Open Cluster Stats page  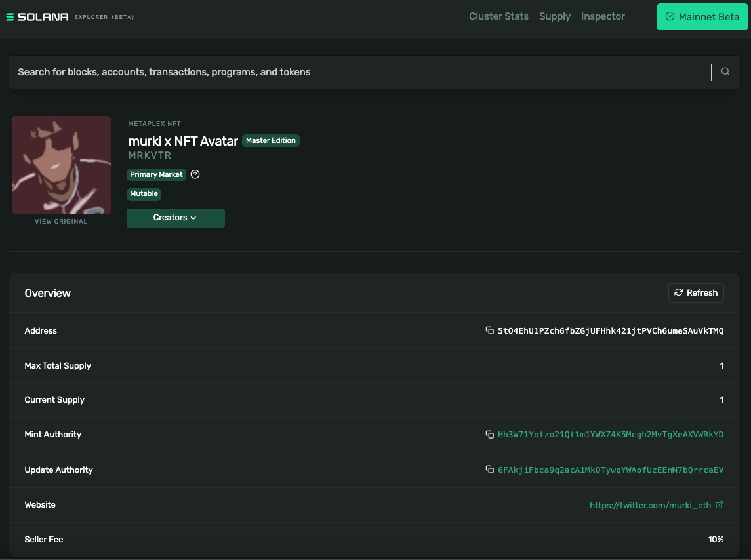[498, 16]
